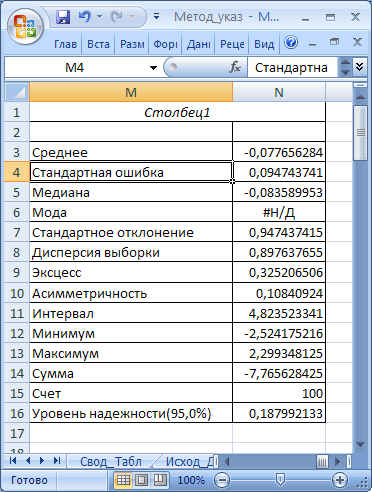Click horizontal scrollbar right arrow
The width and height of the screenshot is (372, 492).
click(x=337, y=461)
